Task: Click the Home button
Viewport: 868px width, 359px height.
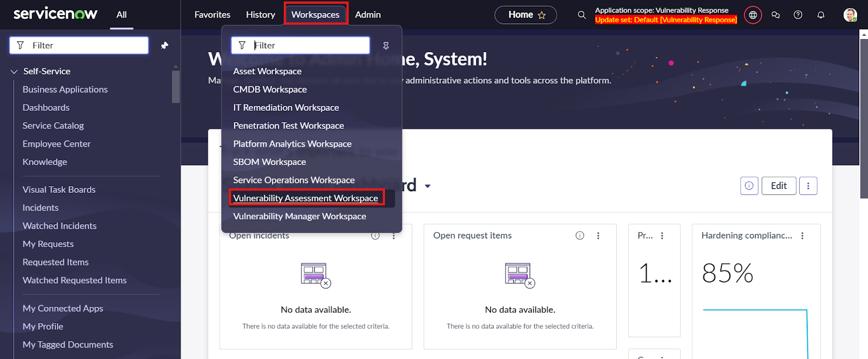Action: [526, 15]
